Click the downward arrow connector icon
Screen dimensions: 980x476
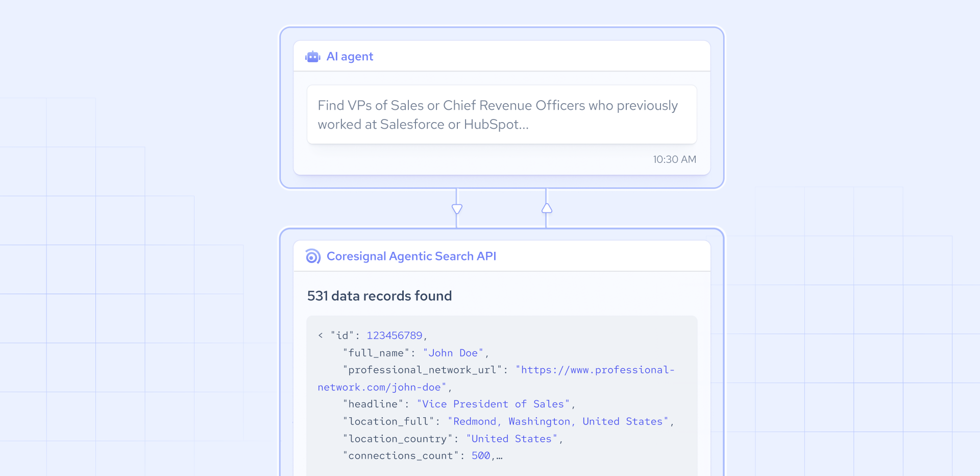coord(457,209)
